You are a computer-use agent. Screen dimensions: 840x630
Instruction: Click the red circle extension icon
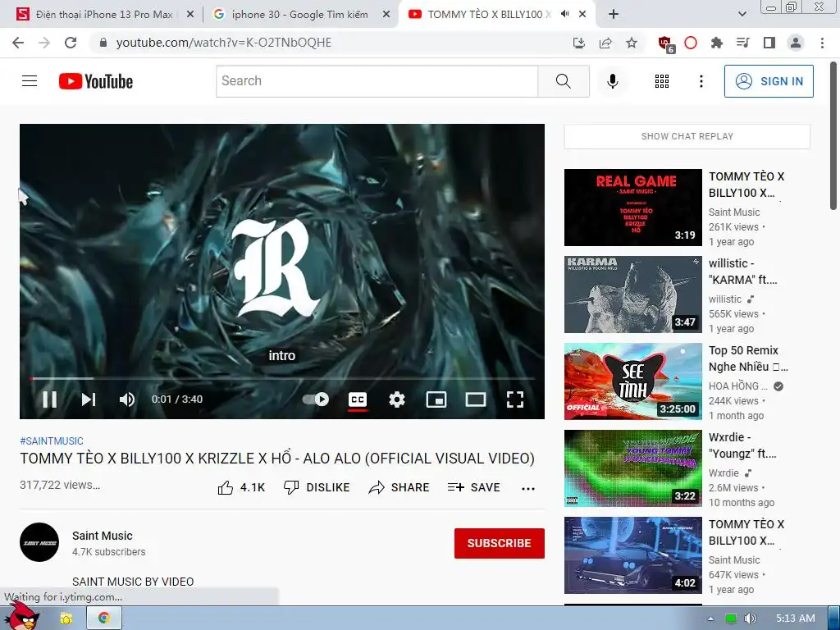(x=691, y=43)
